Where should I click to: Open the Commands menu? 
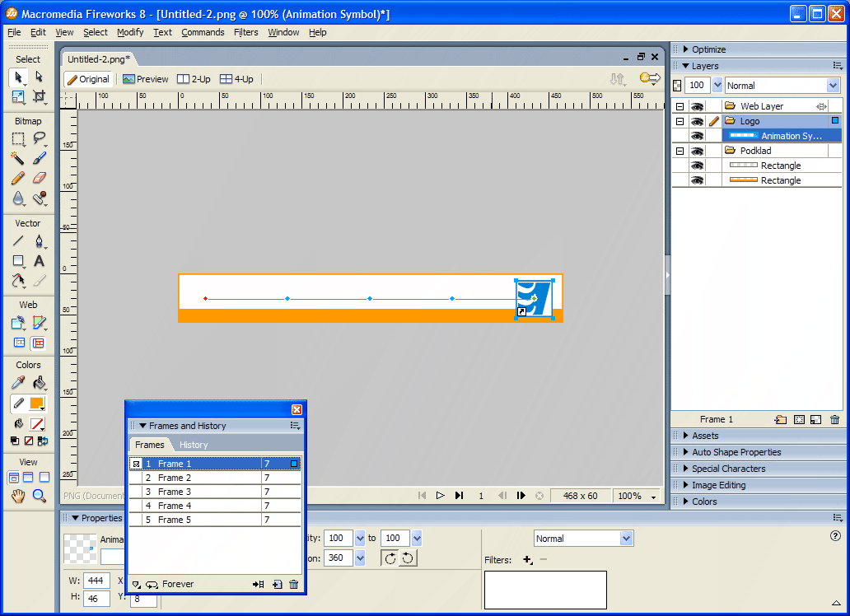coord(203,33)
